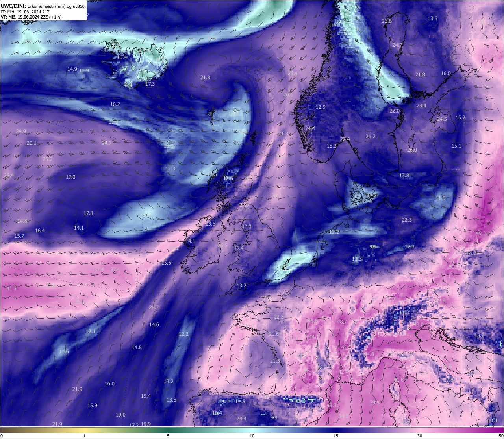Click the 15.3 value over southern Norway
This screenshot has width=504, height=439.
(x=332, y=146)
